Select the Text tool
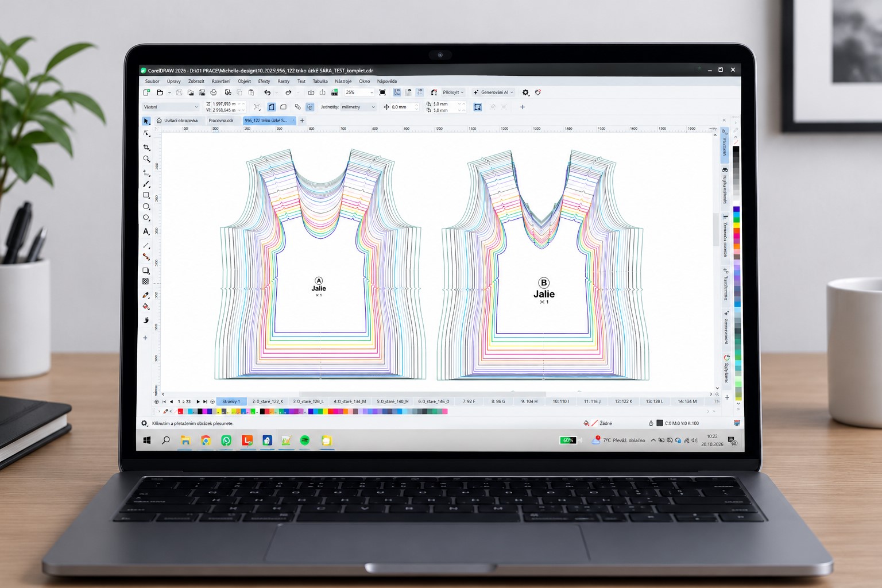Screen dimensions: 882x588 (x=146, y=231)
